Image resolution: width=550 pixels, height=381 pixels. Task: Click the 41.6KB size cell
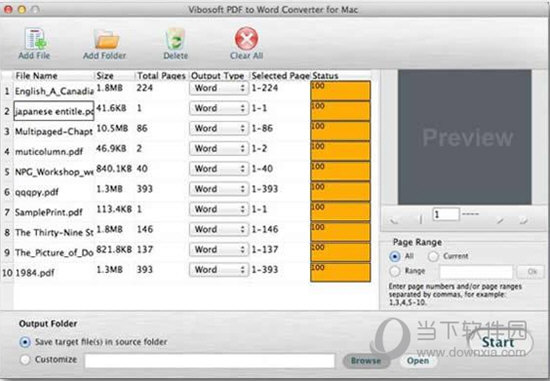(x=112, y=108)
